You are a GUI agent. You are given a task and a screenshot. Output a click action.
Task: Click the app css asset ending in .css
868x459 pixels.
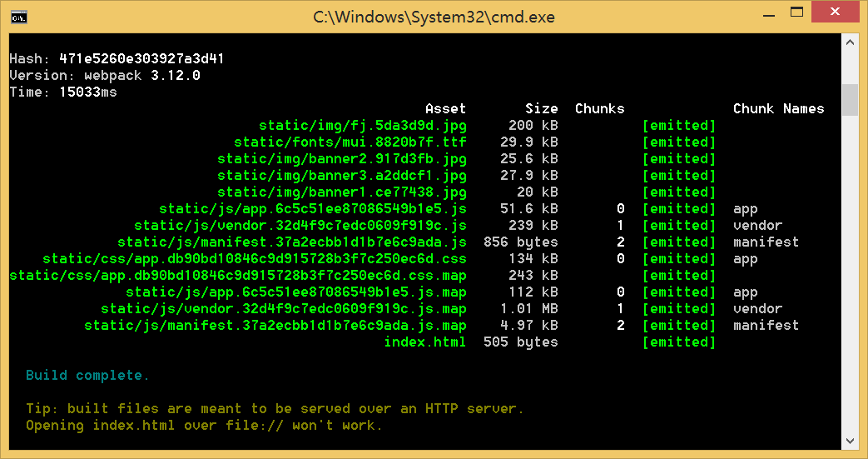pos(255,258)
